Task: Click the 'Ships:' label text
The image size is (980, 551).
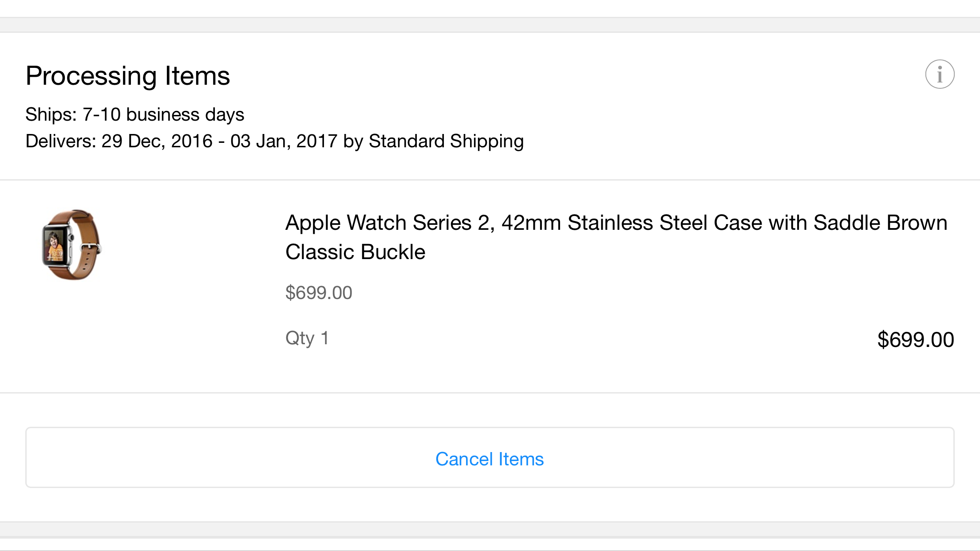Action: point(51,114)
